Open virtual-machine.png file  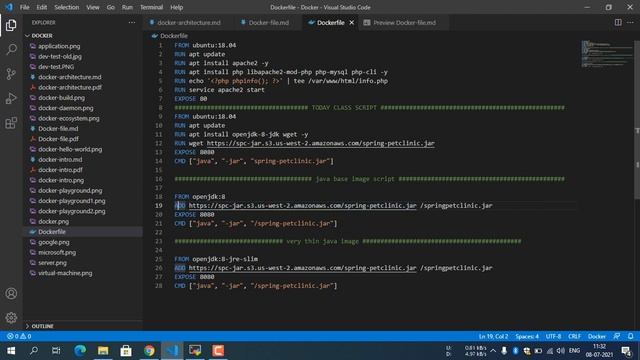[x=65, y=273]
